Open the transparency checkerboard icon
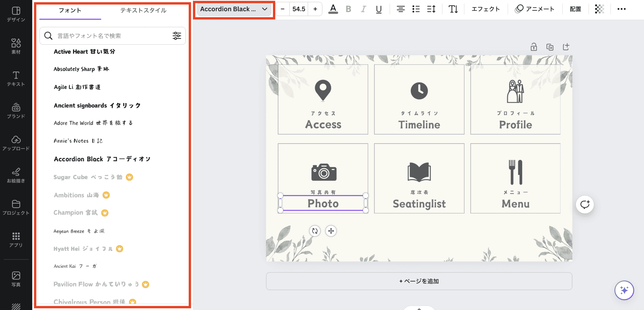The height and width of the screenshot is (310, 644). [x=599, y=9]
